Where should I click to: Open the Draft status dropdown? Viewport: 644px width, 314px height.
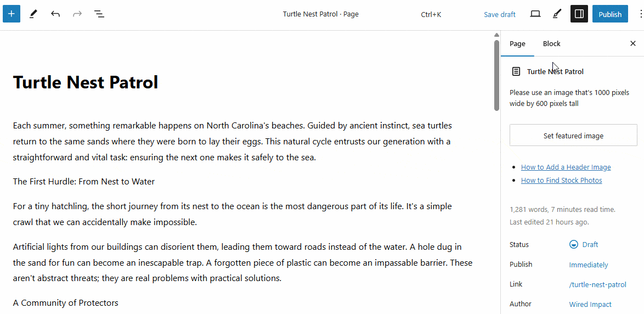(x=584, y=244)
